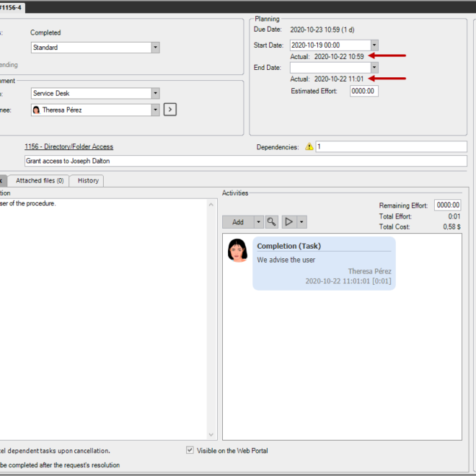The width and height of the screenshot is (476, 476).
Task: Click the Estimated Effort input field
Action: [363, 92]
